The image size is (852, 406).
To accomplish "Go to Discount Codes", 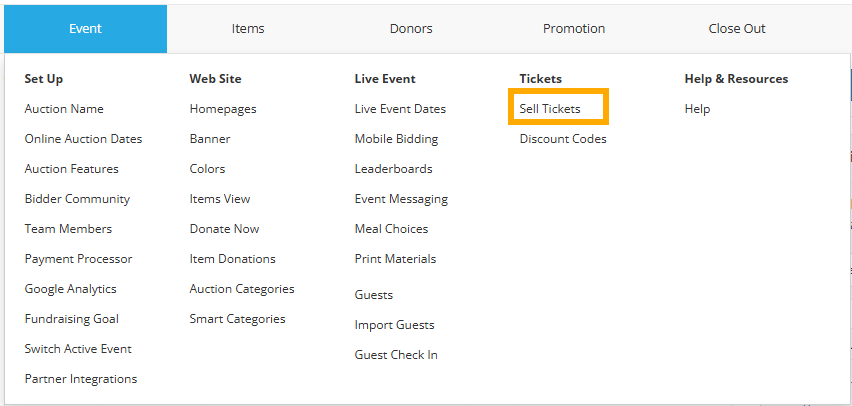I will point(563,139).
